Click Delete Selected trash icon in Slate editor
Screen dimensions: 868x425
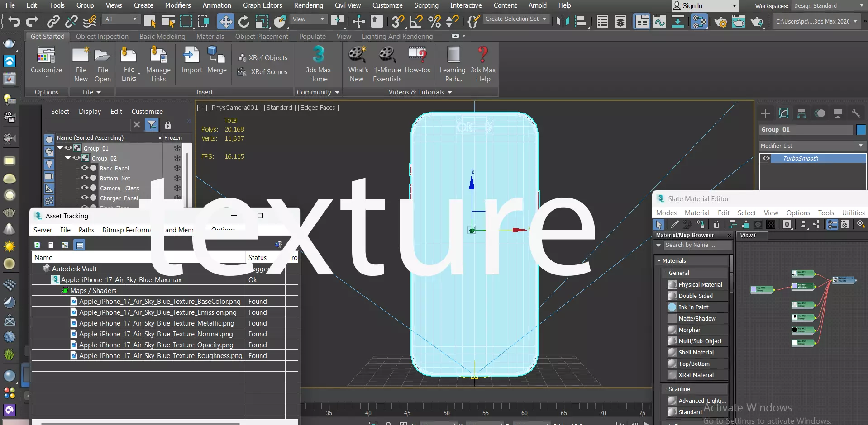tap(716, 224)
